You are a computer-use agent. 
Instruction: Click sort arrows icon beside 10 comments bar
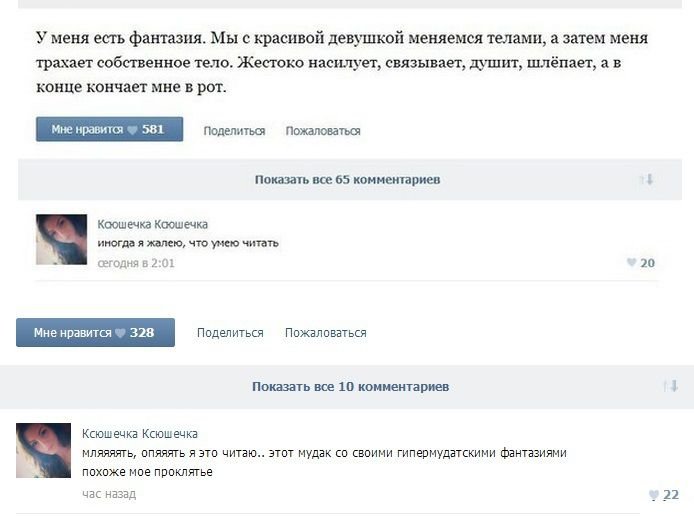coord(671,387)
